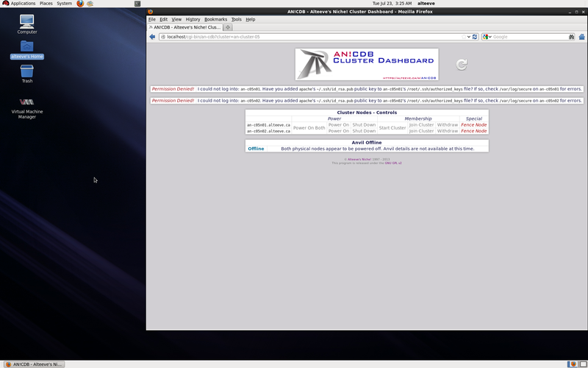Select the AN!CDB browser tab
The image size is (588, 368).
[185, 27]
